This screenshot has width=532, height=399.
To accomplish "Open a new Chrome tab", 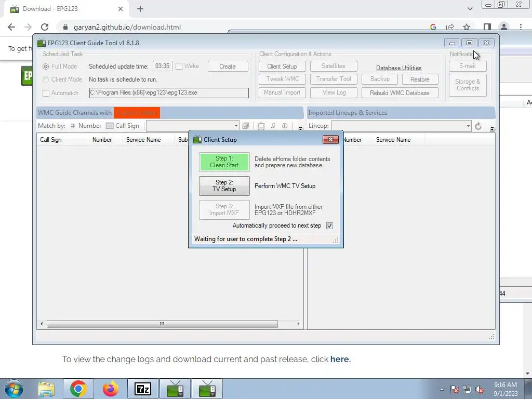I will point(140,9).
